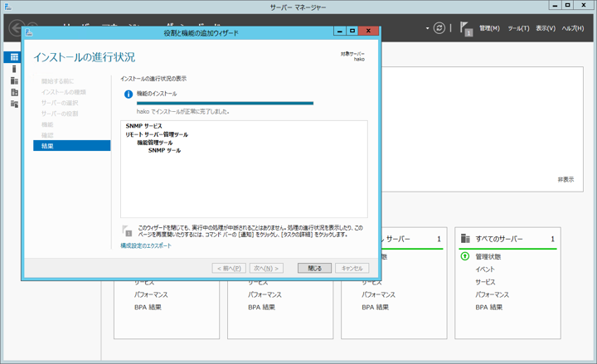This screenshot has width=597, height=364.
Task: Close the 役割と機能の追加ウィザード window
Action: tap(368, 31)
